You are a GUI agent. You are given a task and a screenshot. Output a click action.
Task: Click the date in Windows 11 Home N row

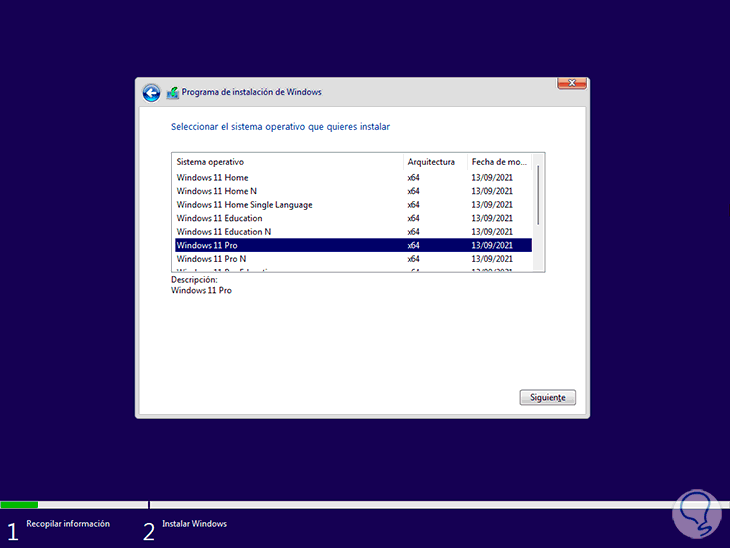pyautogui.click(x=492, y=191)
